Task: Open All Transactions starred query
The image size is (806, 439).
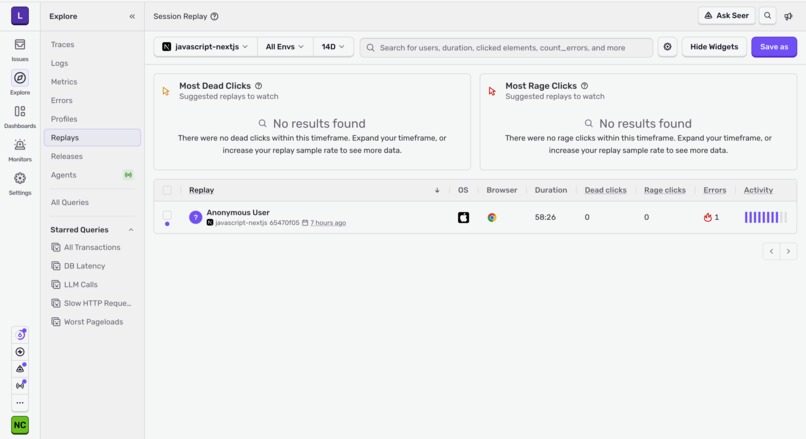Action: (92, 247)
